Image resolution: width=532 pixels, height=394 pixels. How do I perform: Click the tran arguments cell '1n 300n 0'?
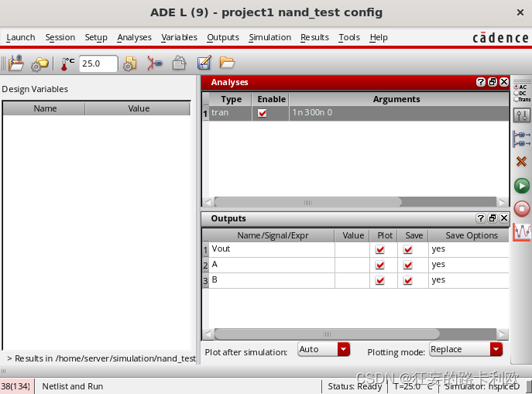click(x=399, y=113)
